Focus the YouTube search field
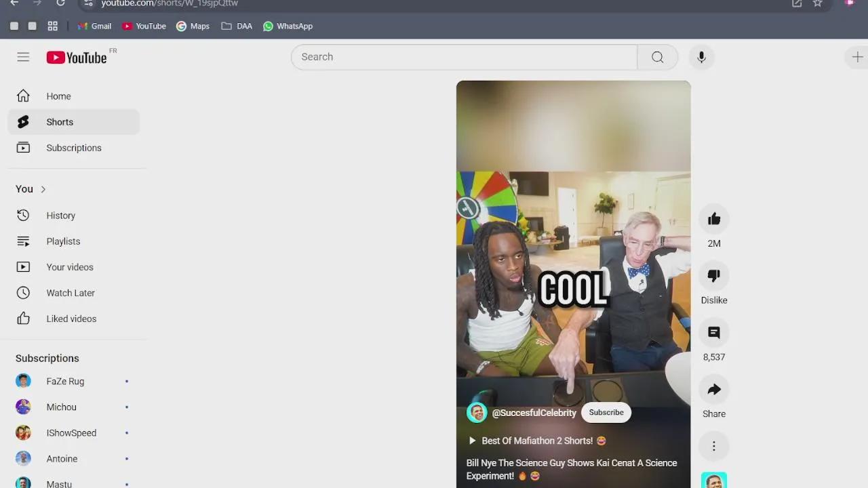 point(464,57)
